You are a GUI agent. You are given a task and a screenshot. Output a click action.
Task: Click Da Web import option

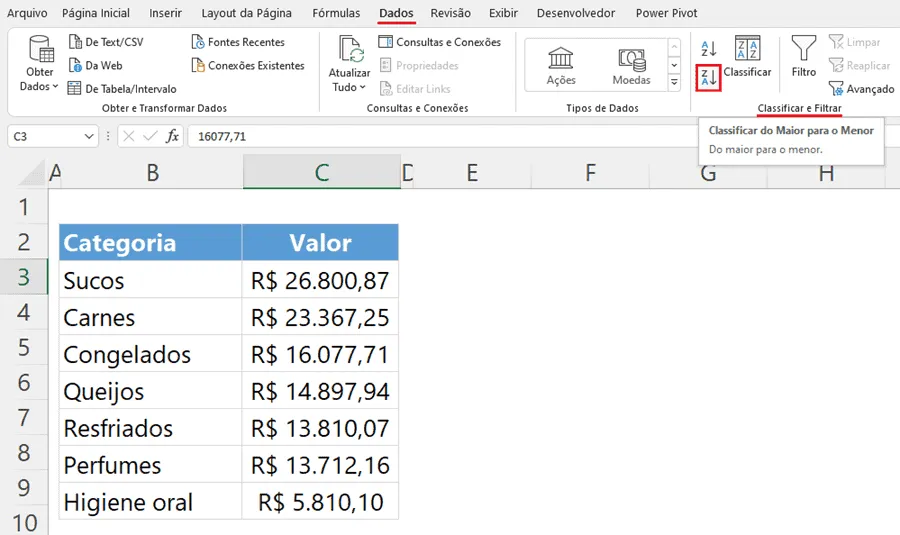coord(95,65)
